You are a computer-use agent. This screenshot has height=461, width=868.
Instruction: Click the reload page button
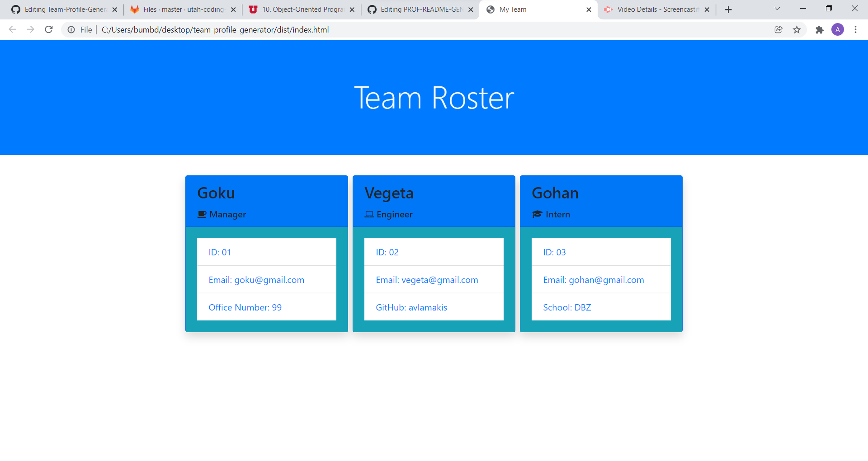[49, 29]
